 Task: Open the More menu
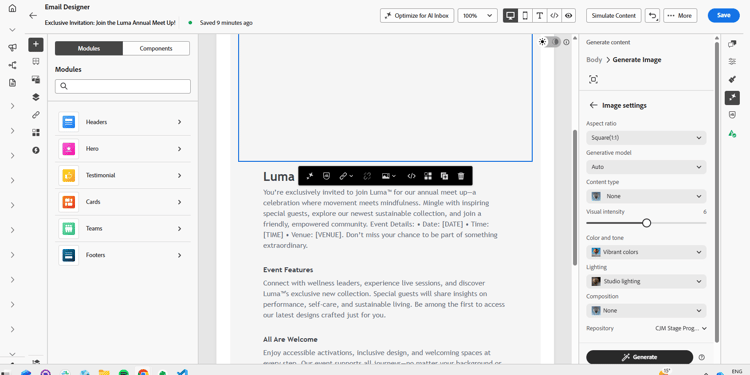tap(680, 15)
